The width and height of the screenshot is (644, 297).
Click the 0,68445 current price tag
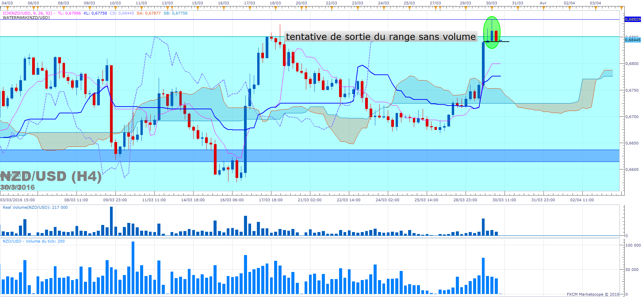(x=632, y=40)
